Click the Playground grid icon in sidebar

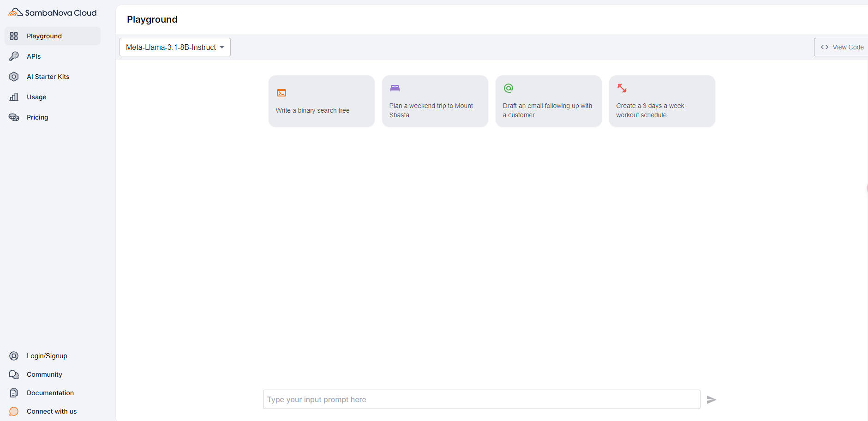[14, 36]
